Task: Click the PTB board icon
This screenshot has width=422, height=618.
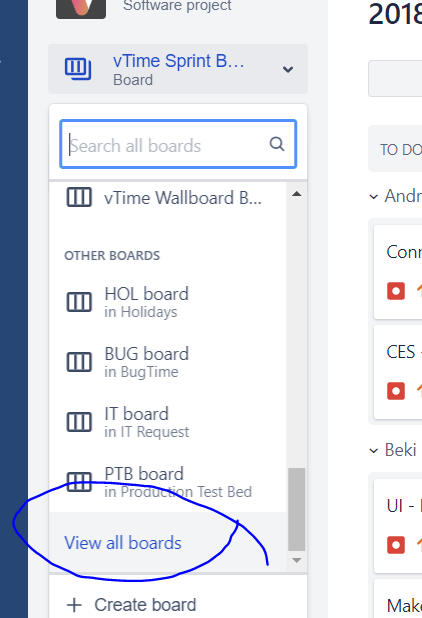Action: (79, 482)
